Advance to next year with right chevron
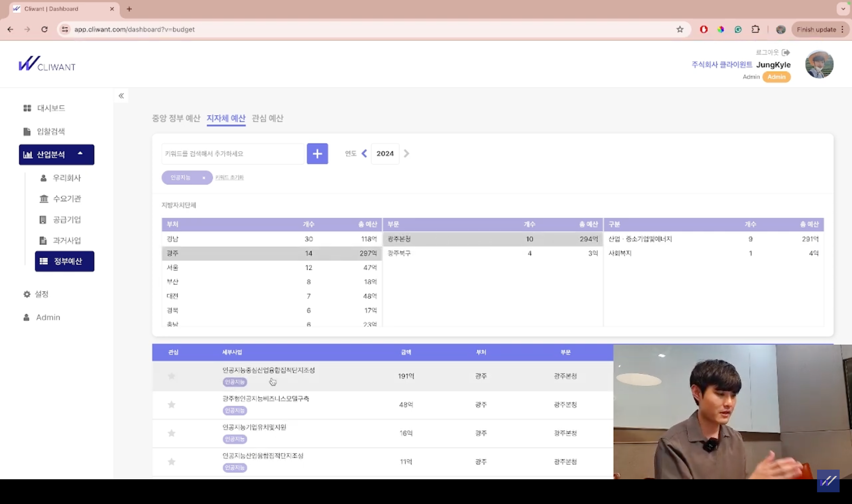 [x=406, y=154]
